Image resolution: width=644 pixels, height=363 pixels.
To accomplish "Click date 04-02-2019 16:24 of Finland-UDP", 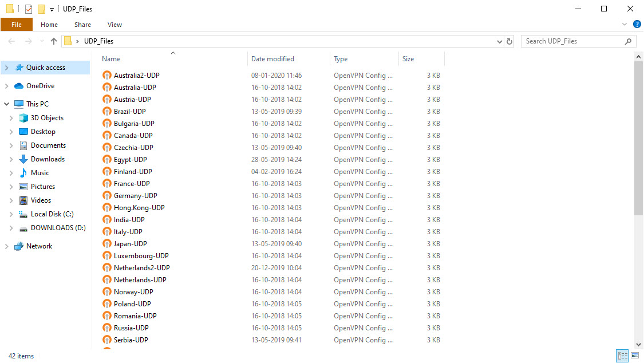I will click(276, 171).
